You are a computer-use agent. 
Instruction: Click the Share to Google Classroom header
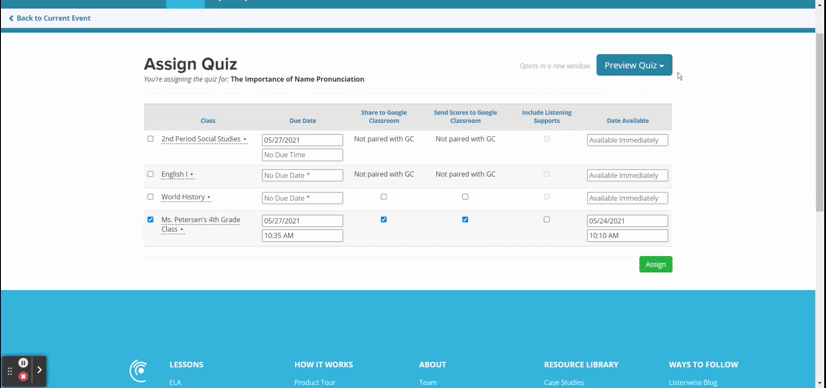(x=384, y=116)
